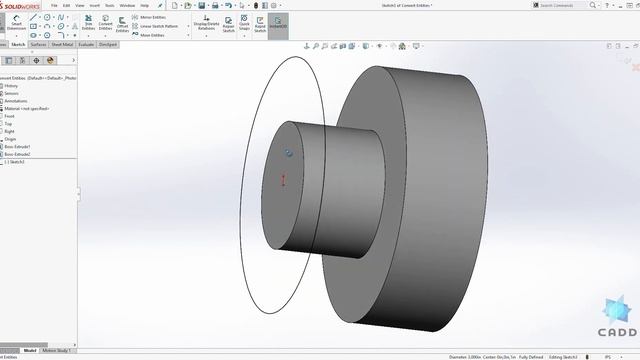
Task: Select the Corner Rectangle tool
Action: pos(33,26)
